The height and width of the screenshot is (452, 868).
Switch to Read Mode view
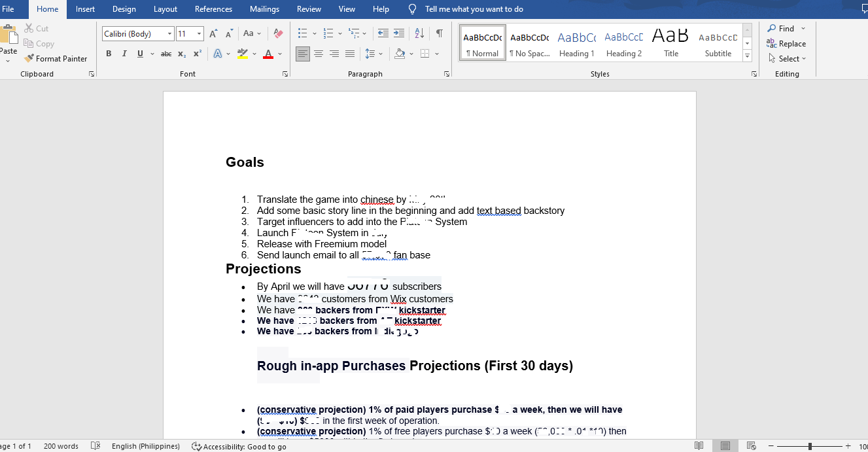click(x=699, y=446)
